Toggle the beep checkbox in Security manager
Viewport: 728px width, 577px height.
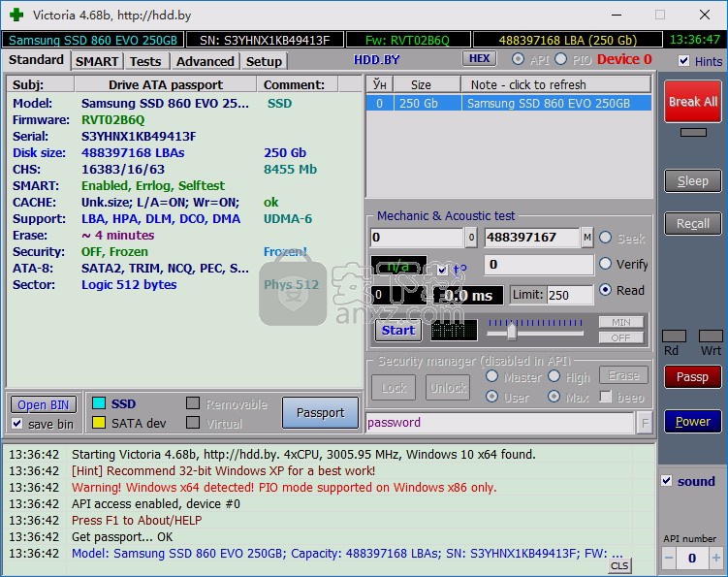click(x=606, y=397)
